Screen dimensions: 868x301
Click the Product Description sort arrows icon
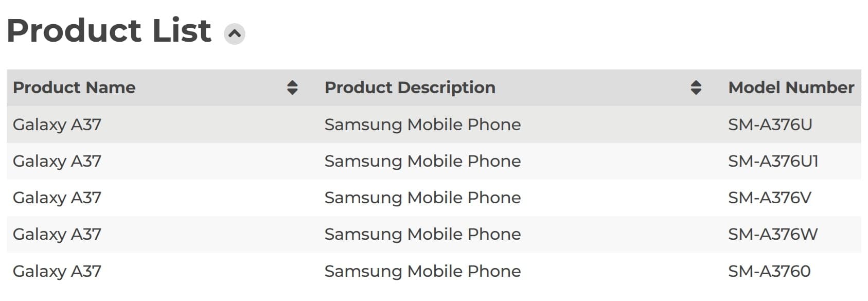(x=696, y=87)
